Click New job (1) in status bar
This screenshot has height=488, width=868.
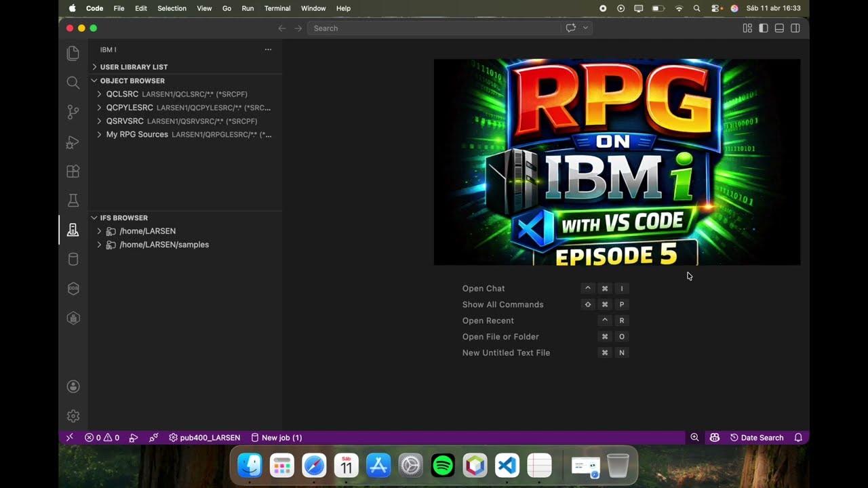276,438
